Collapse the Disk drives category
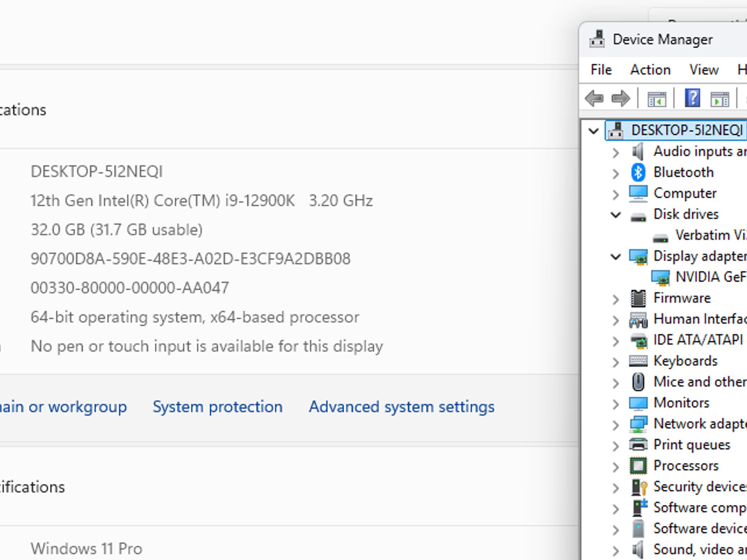Image resolution: width=747 pixels, height=560 pixels. pyautogui.click(x=616, y=215)
